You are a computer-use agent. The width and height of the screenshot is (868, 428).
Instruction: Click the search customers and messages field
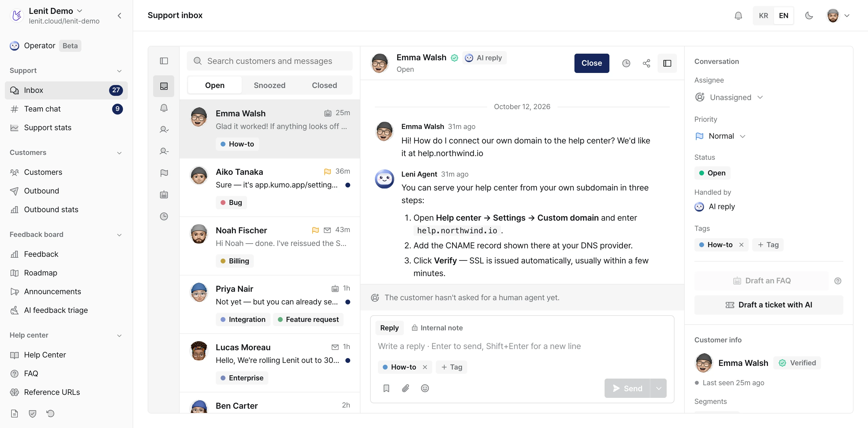[x=269, y=61]
